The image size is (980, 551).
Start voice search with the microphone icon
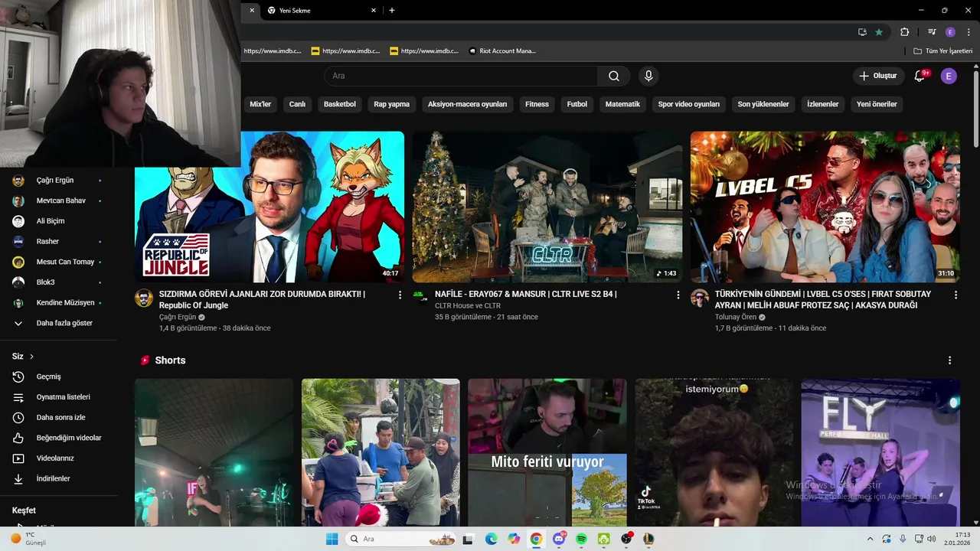[x=648, y=76]
